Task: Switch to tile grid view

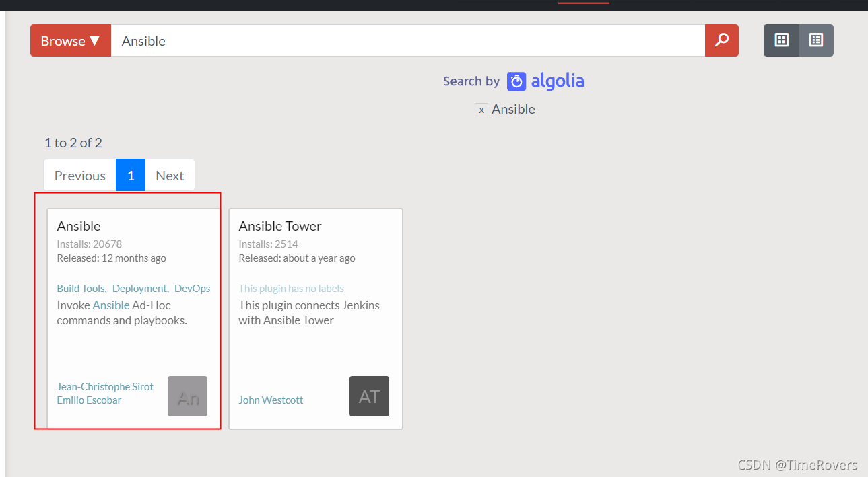Action: (x=781, y=40)
